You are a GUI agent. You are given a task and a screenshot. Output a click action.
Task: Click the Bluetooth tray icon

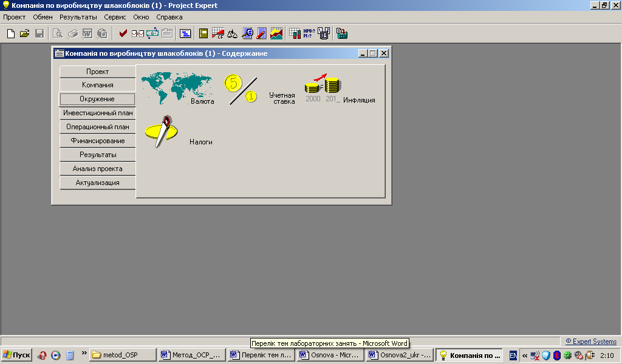click(x=556, y=356)
